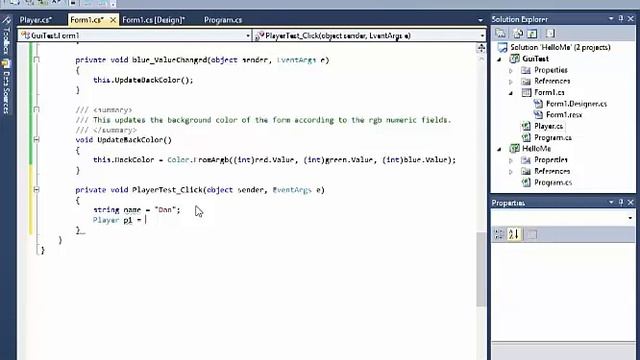Switch to Form1.cs [Design] tab
The height and width of the screenshot is (360, 640).
[x=153, y=20]
